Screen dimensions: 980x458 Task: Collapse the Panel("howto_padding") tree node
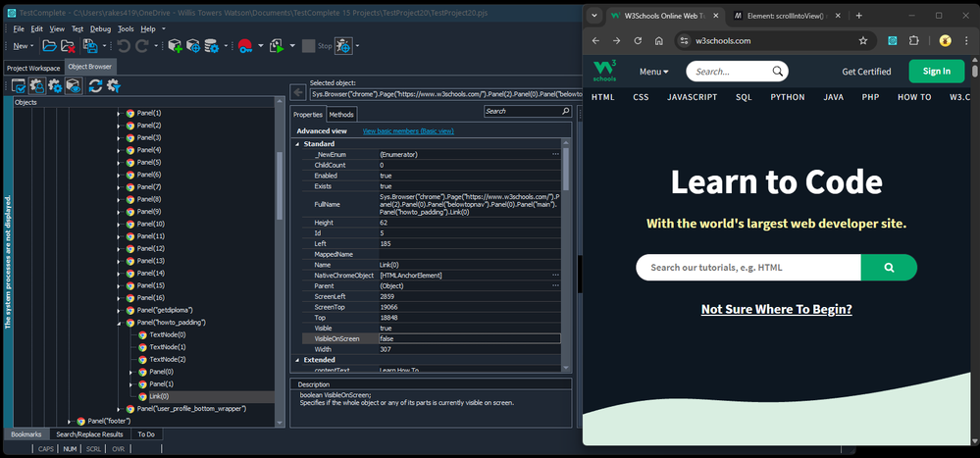pyautogui.click(x=118, y=323)
